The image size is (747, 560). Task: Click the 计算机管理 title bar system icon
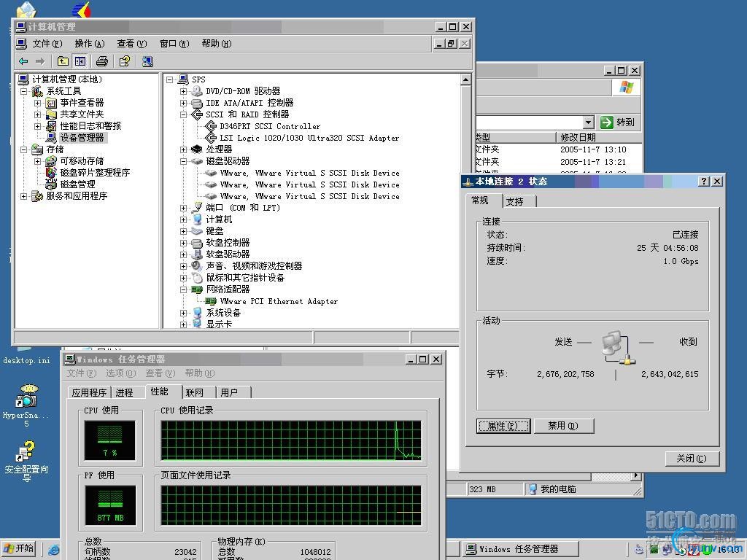pos(21,27)
